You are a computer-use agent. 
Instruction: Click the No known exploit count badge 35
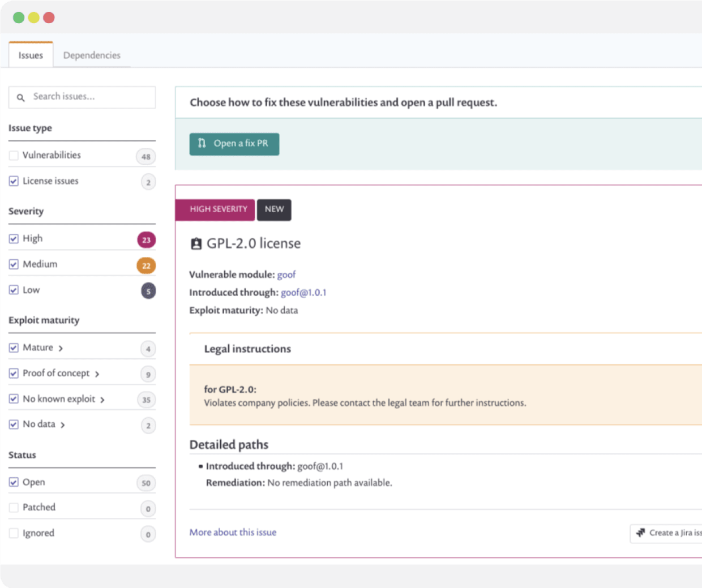pyautogui.click(x=146, y=400)
